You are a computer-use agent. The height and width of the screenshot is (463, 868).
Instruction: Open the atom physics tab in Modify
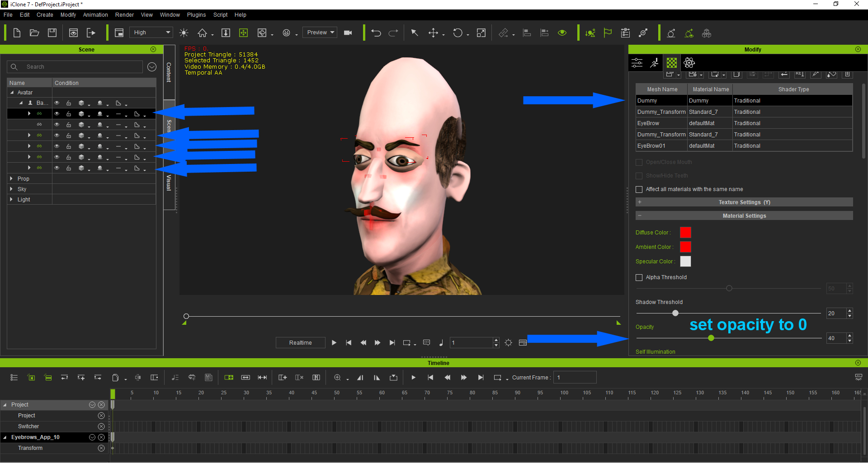click(x=689, y=63)
